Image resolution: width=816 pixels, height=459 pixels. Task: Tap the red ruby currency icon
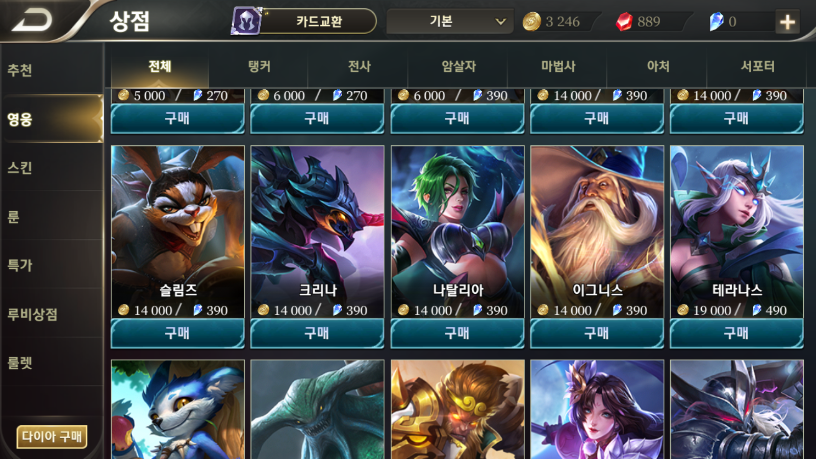point(624,22)
